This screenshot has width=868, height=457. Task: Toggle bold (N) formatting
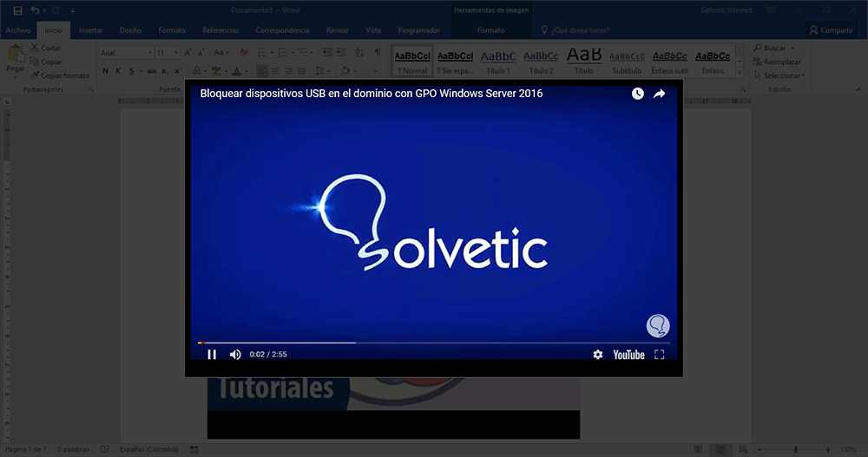(x=105, y=71)
